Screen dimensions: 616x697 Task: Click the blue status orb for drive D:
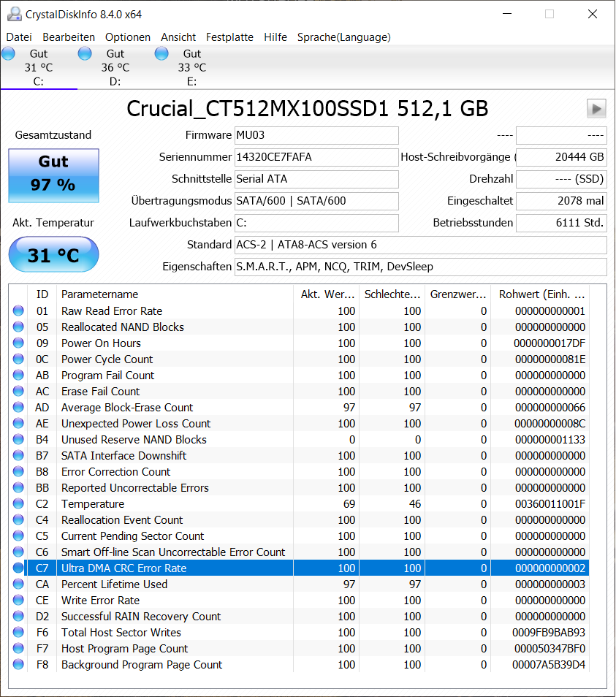[x=85, y=53]
